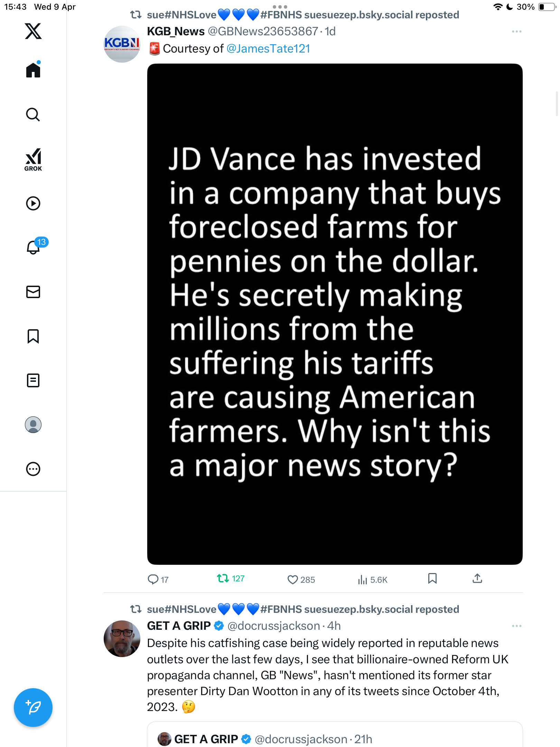Open more options on GET A GRIP post
Image resolution: width=560 pixels, height=747 pixels.
click(x=516, y=626)
